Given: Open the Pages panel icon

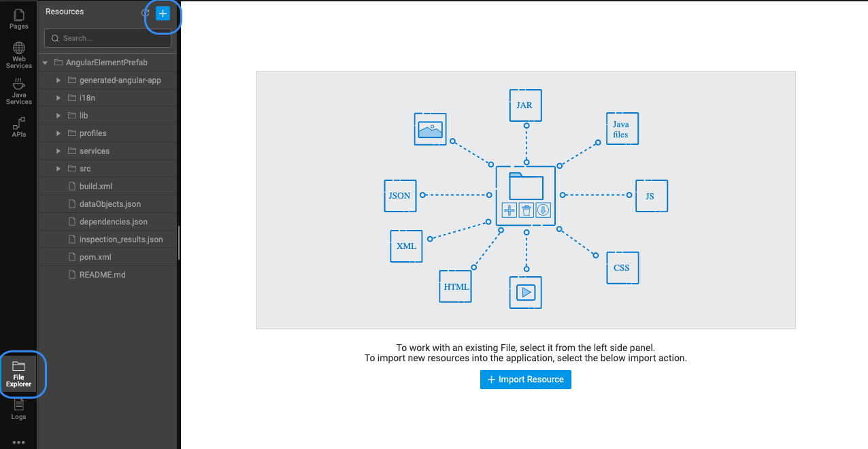Looking at the screenshot, I should pyautogui.click(x=19, y=19).
